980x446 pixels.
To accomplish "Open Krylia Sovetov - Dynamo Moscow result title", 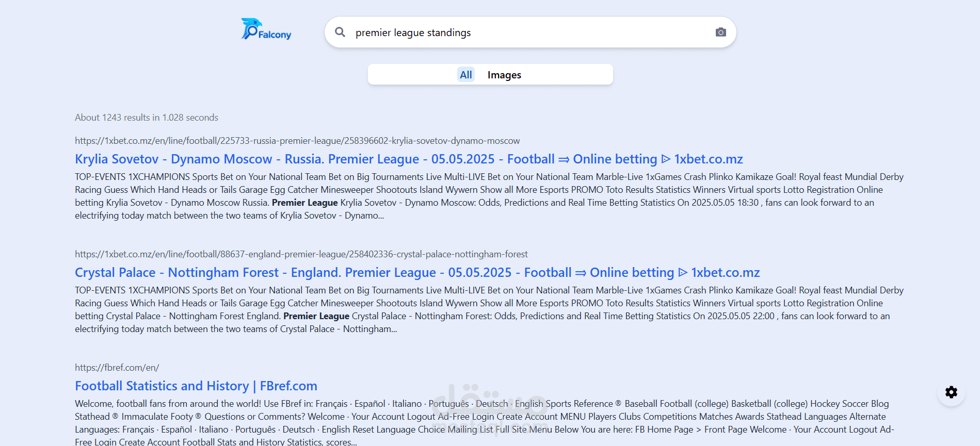I will pyautogui.click(x=409, y=159).
